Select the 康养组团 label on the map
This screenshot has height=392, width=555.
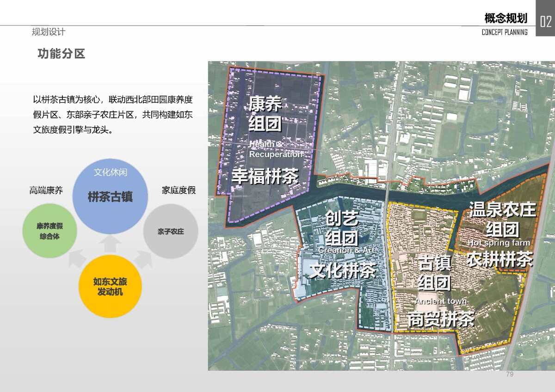265,114
